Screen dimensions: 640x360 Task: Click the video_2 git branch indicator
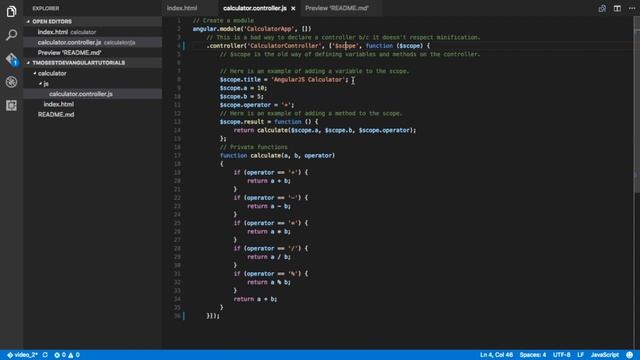22,355
